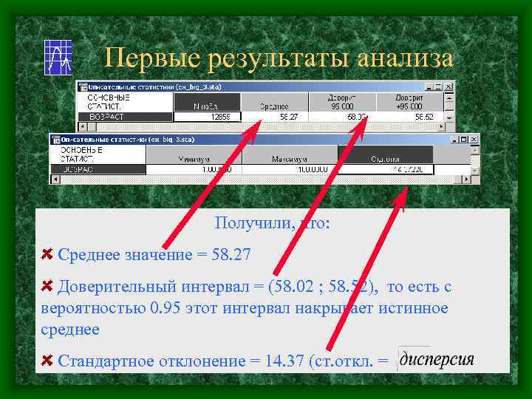Click the cell containing 12859
Screen dimensions: 532x399
tap(208, 117)
